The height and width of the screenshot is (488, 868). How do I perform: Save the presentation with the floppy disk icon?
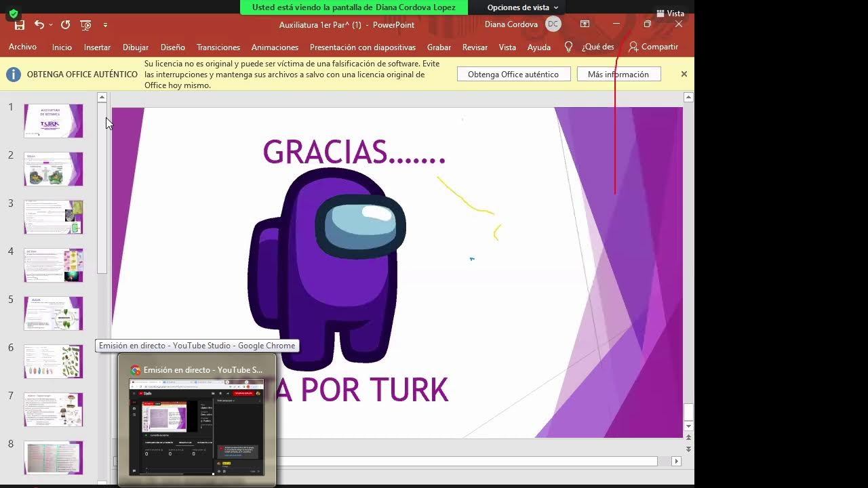(x=20, y=25)
